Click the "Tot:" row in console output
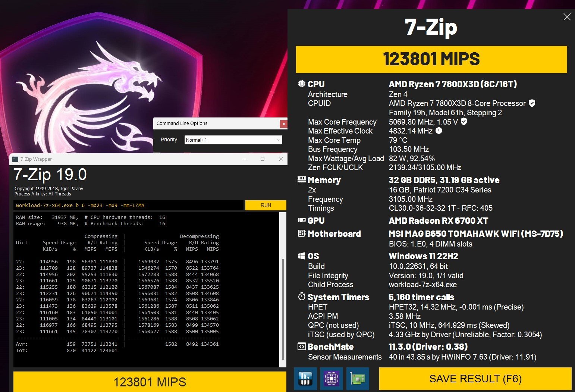Viewport: 575px width, 392px height. (67, 350)
